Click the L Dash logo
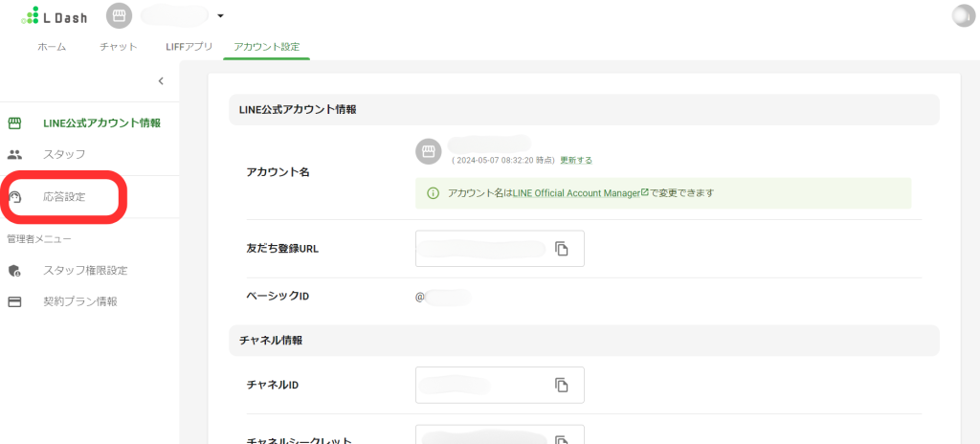 (x=54, y=15)
